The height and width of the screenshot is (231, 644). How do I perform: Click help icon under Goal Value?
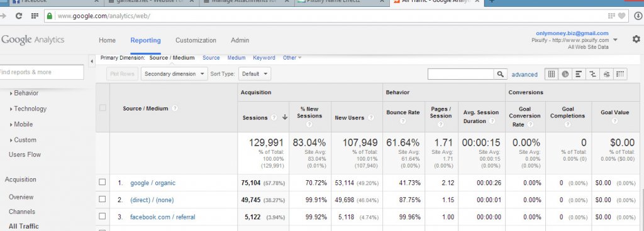(x=614, y=121)
